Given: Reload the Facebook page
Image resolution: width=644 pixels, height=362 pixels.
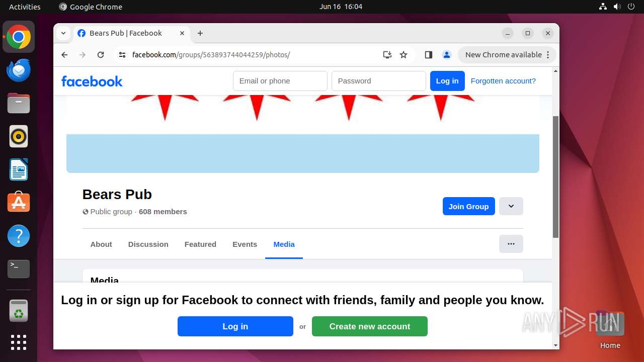Looking at the screenshot, I should click(101, 55).
